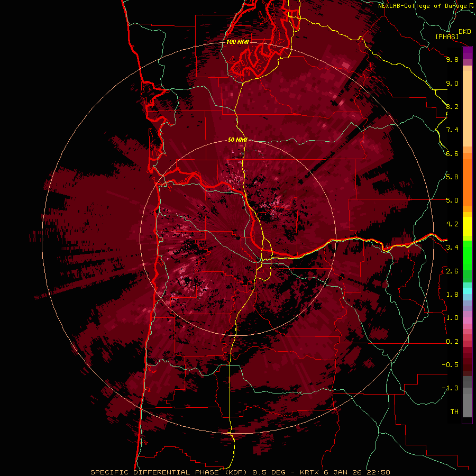Screen dimensions: 476x476
Task: Click the 6.6 legend value
Action: point(452,153)
